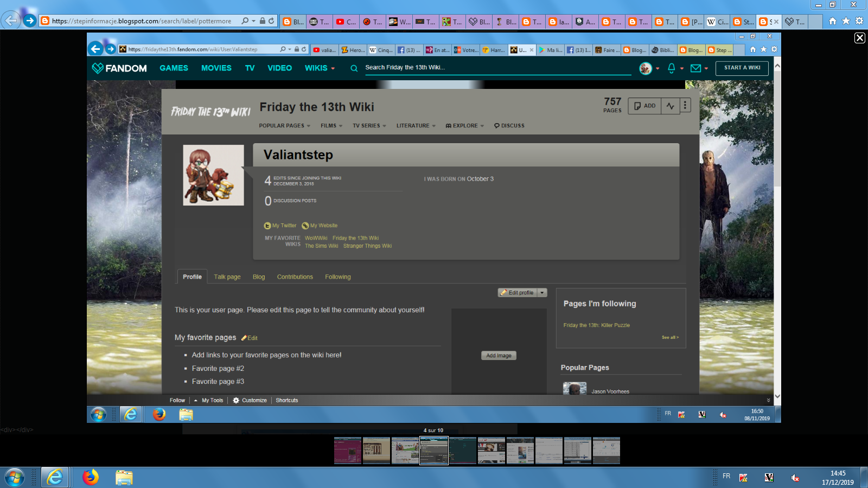The width and height of the screenshot is (868, 488).
Task: Refresh the stepinformacje.blogspot.com page
Action: pyautogui.click(x=271, y=21)
